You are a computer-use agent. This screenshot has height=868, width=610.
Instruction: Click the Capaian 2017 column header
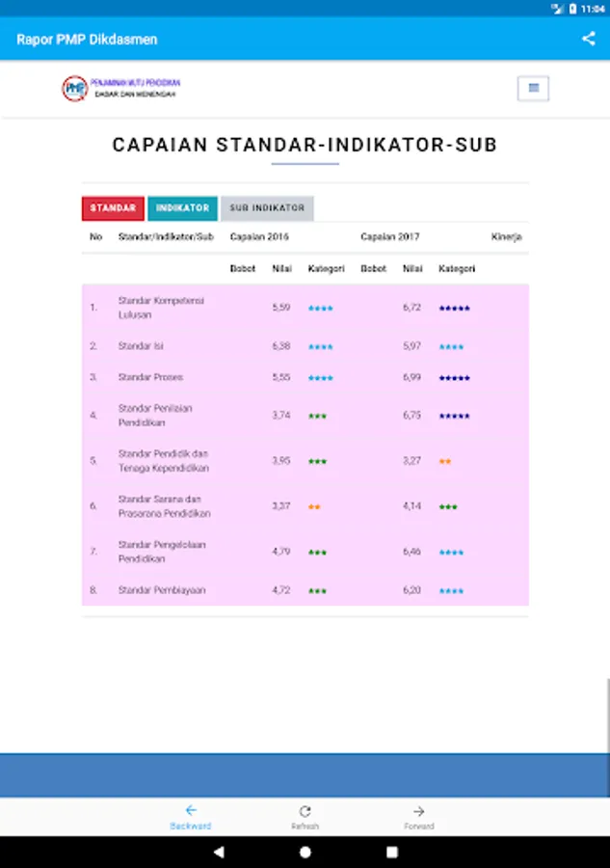click(390, 237)
